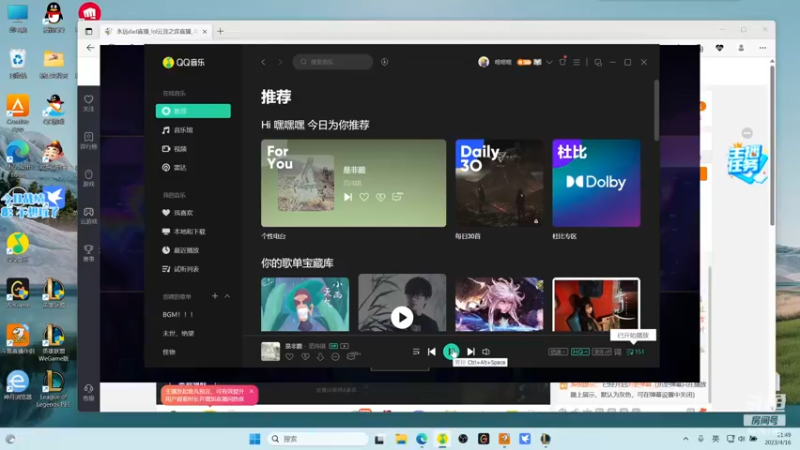800x450 pixels.
Task: Open the fourth playlist cover with red background
Action: coord(596,305)
